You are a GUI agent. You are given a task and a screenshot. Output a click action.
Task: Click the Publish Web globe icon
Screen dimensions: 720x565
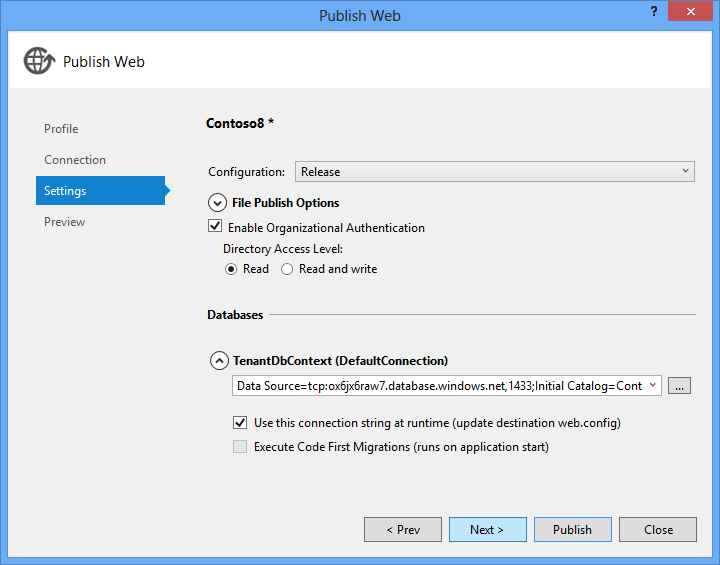(x=39, y=61)
